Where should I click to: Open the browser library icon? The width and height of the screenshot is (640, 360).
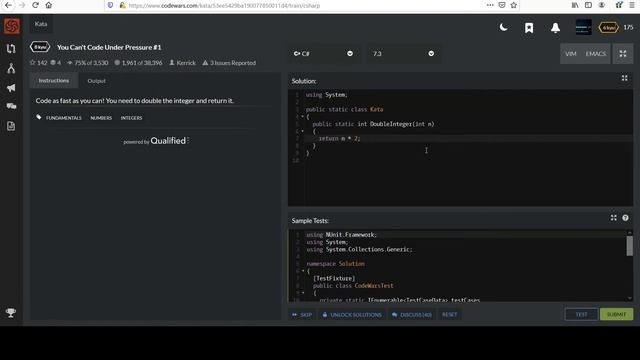[575, 5]
